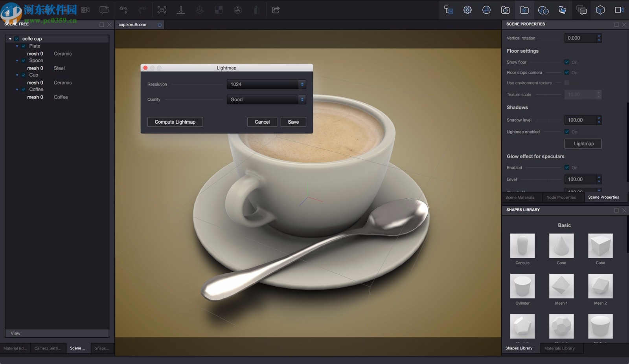The width and height of the screenshot is (629, 364).
Task: Toggle visibility checkbox for Spoon node
Action: [24, 60]
